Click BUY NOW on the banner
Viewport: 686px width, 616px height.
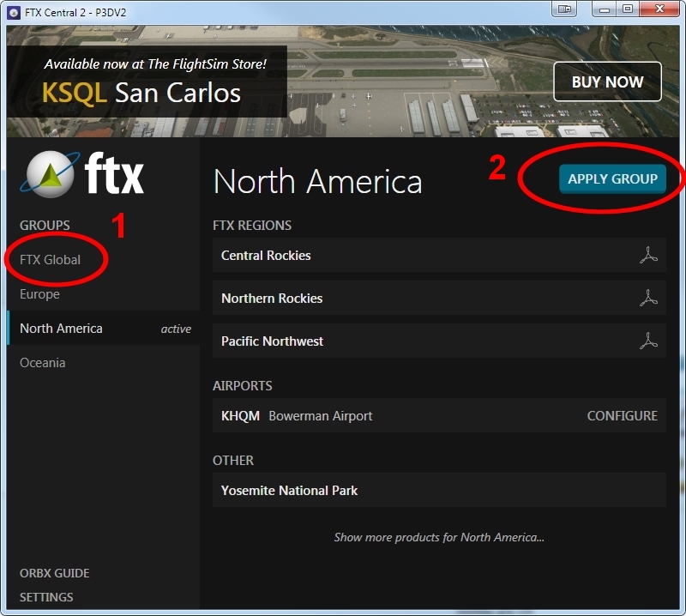608,82
